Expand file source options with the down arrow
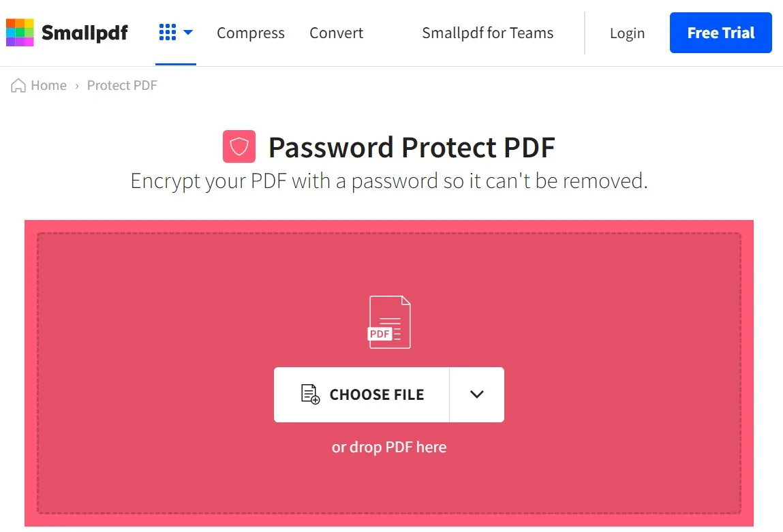The height and width of the screenshot is (532, 783). coord(476,394)
